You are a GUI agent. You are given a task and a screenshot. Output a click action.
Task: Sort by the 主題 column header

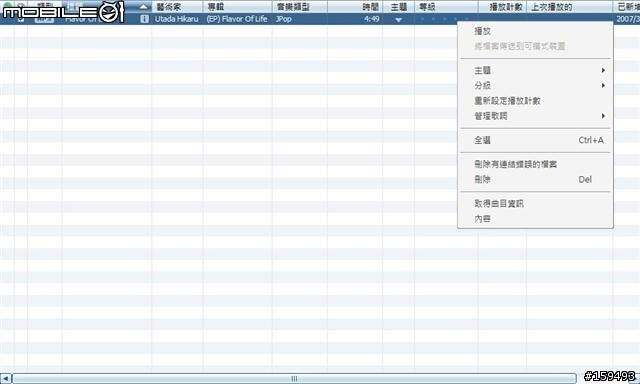(398, 7)
